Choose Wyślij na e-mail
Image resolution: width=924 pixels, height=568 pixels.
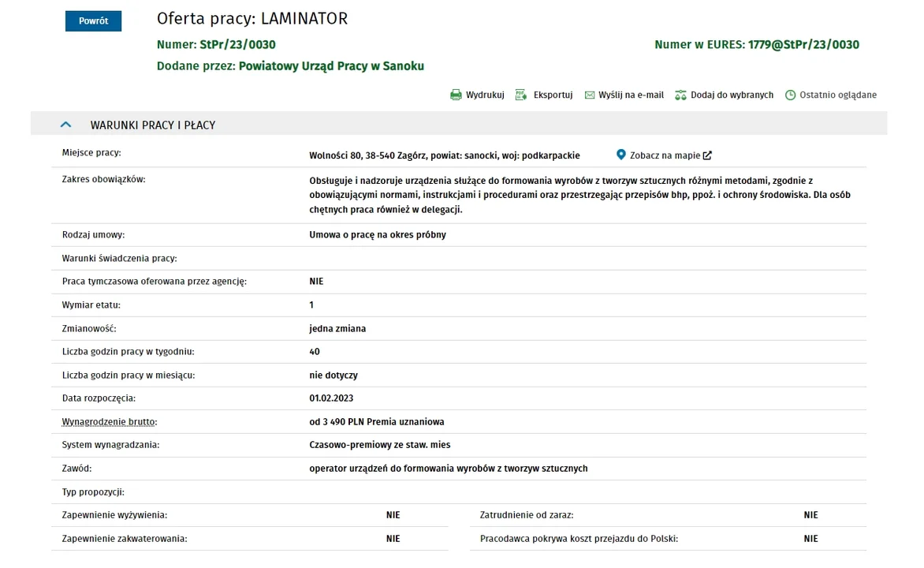click(x=632, y=95)
